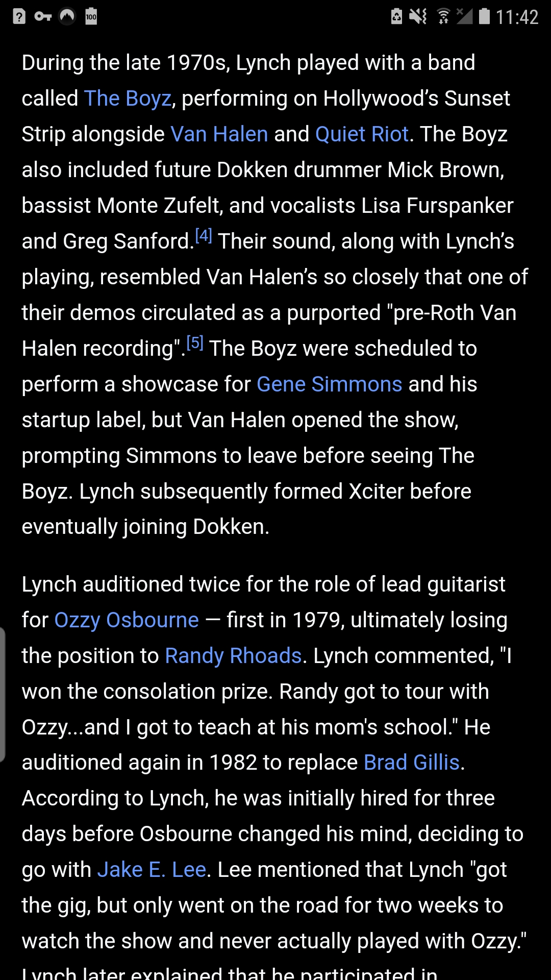The image size is (551, 980).
Task: Open citation reference [5]
Action: tap(195, 343)
